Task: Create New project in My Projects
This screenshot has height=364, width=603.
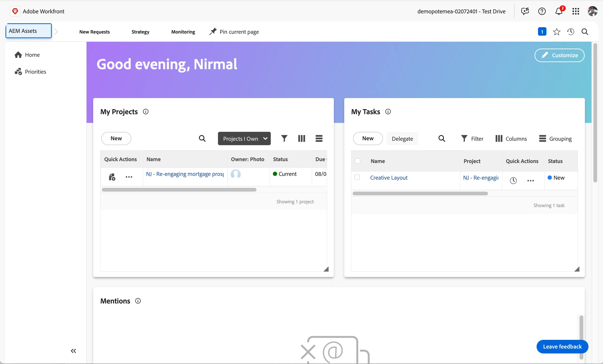Action: point(116,138)
